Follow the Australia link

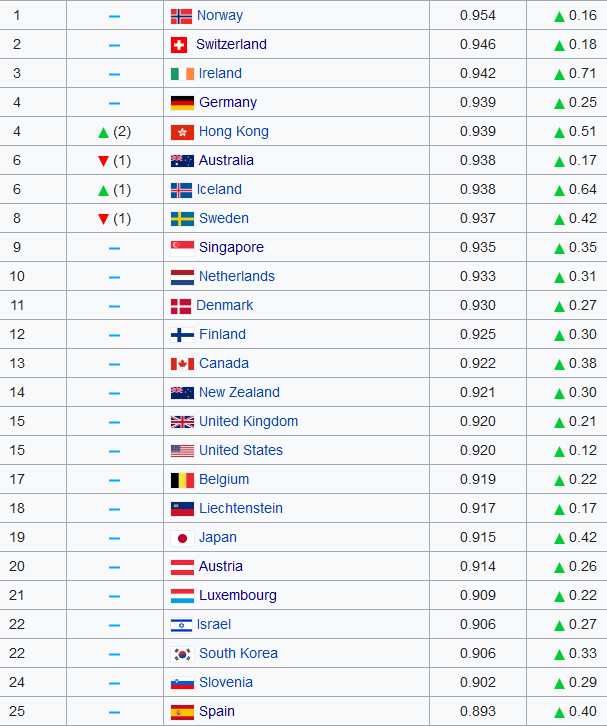tap(226, 161)
